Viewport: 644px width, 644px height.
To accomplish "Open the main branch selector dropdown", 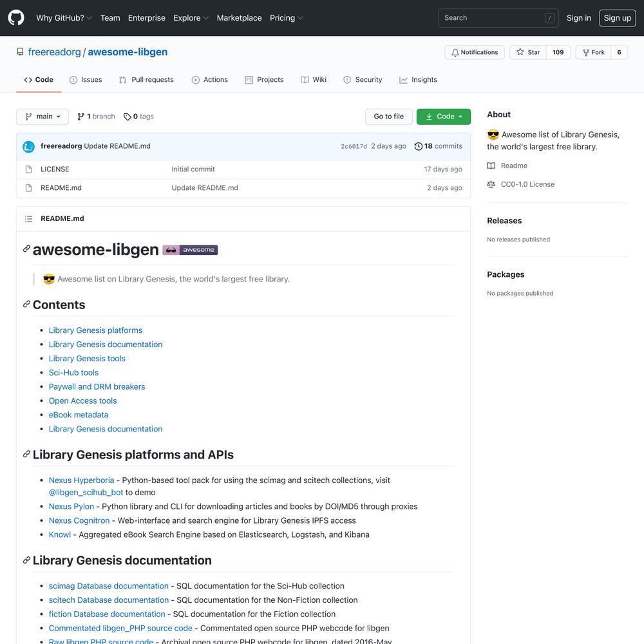I will tap(43, 117).
